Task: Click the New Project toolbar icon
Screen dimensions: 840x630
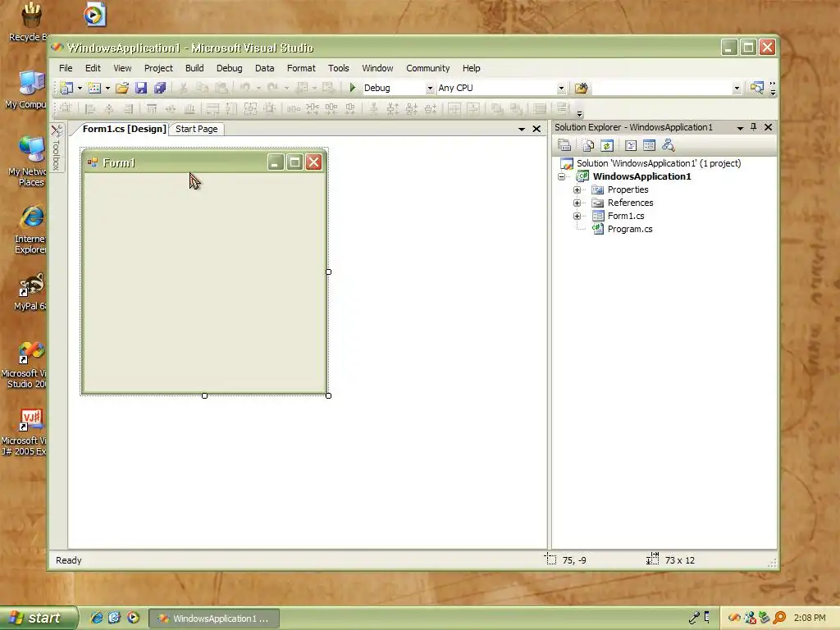Action: pos(66,88)
